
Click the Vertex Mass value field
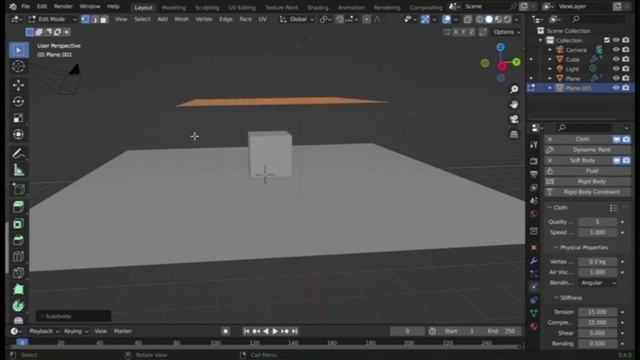pyautogui.click(x=598, y=262)
